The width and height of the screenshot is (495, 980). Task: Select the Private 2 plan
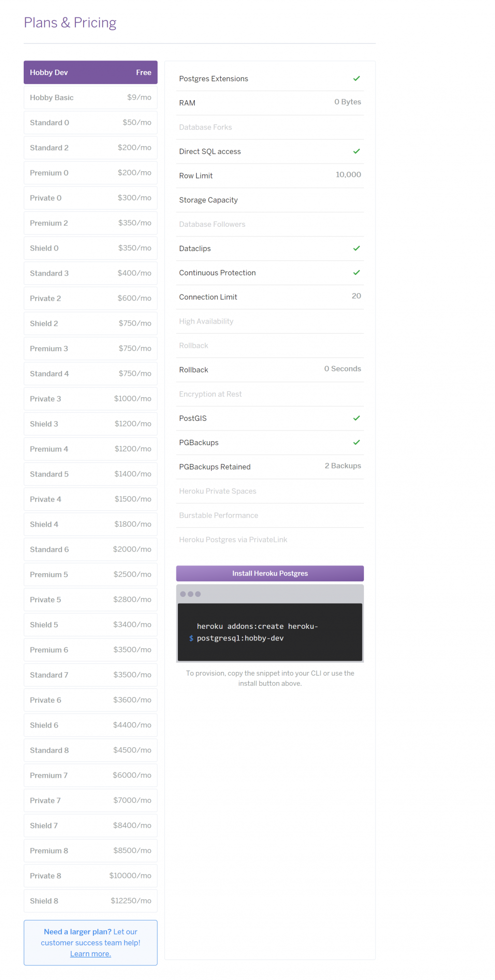click(90, 298)
